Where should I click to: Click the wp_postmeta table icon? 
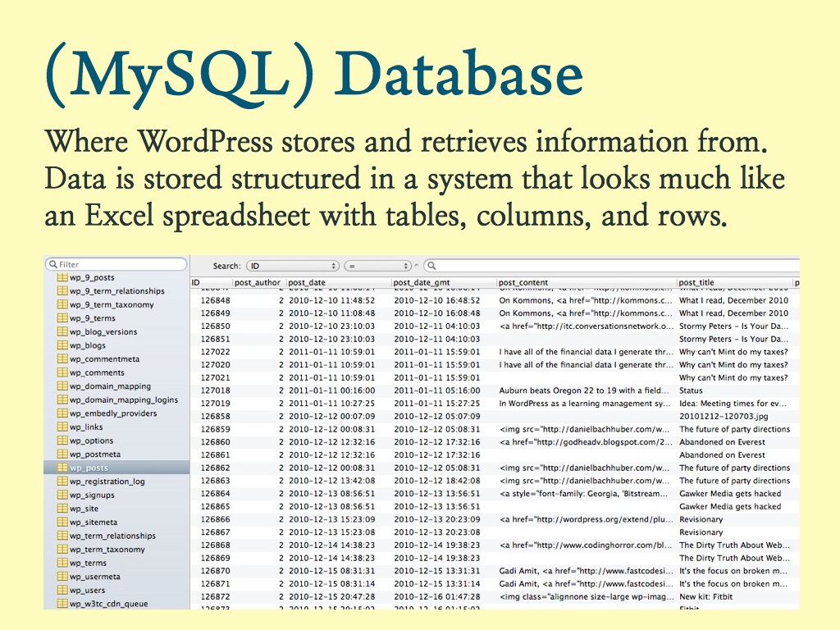tap(62, 454)
